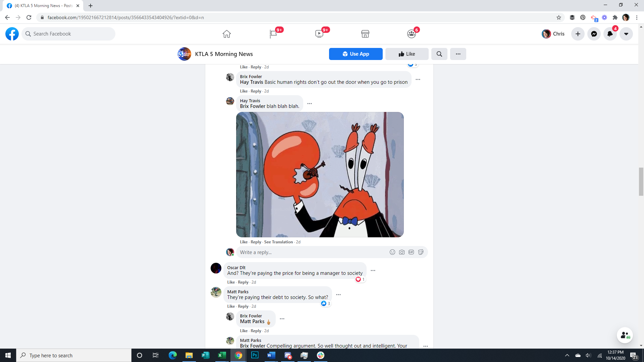Click the Use App button
Screen dimensions: 644x362
tap(356, 54)
